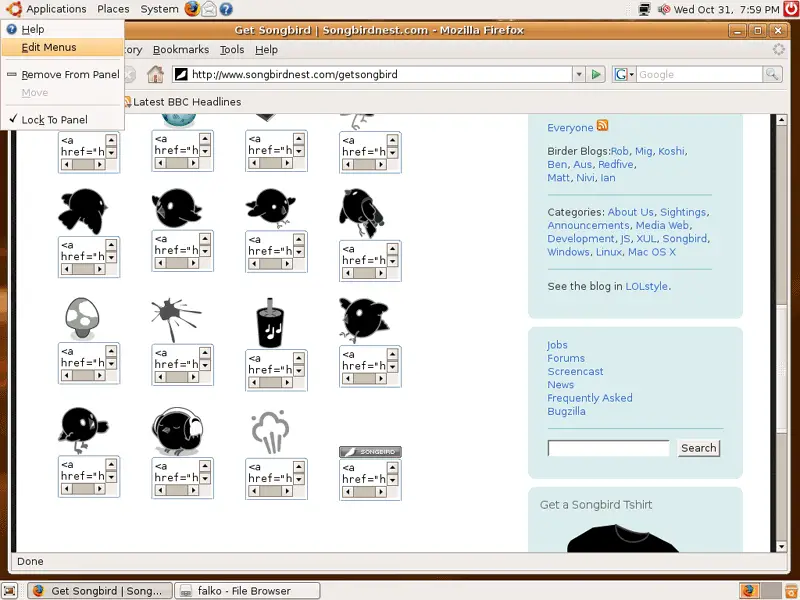Select Remove From Panel option
The width and height of the screenshot is (800, 600).
point(62,74)
